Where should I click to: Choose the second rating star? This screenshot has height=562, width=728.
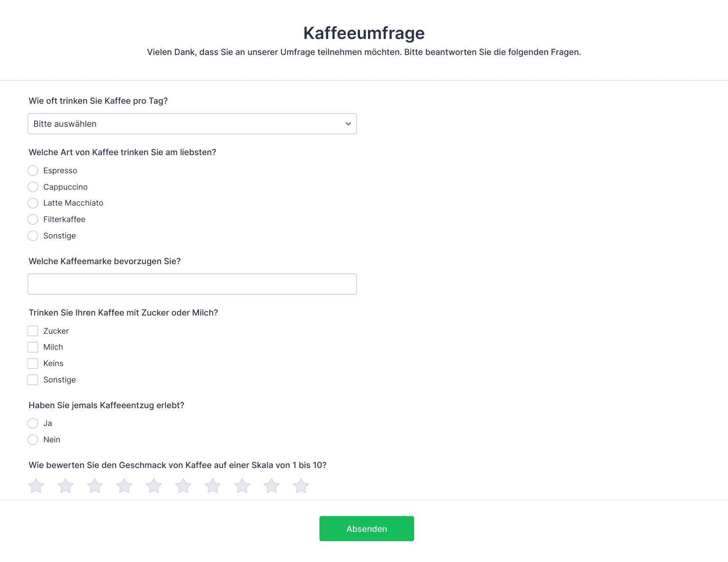[66, 486]
